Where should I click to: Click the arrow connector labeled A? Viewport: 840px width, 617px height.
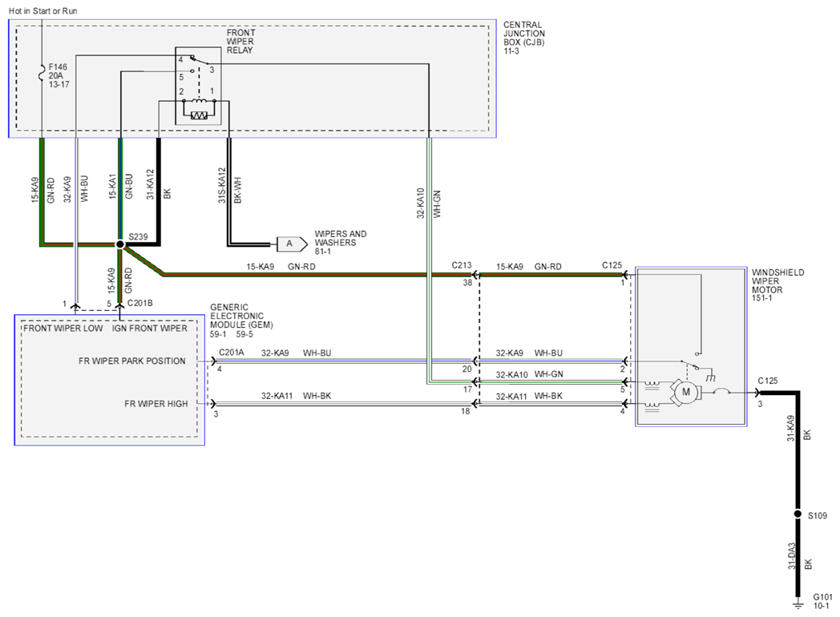(x=293, y=244)
